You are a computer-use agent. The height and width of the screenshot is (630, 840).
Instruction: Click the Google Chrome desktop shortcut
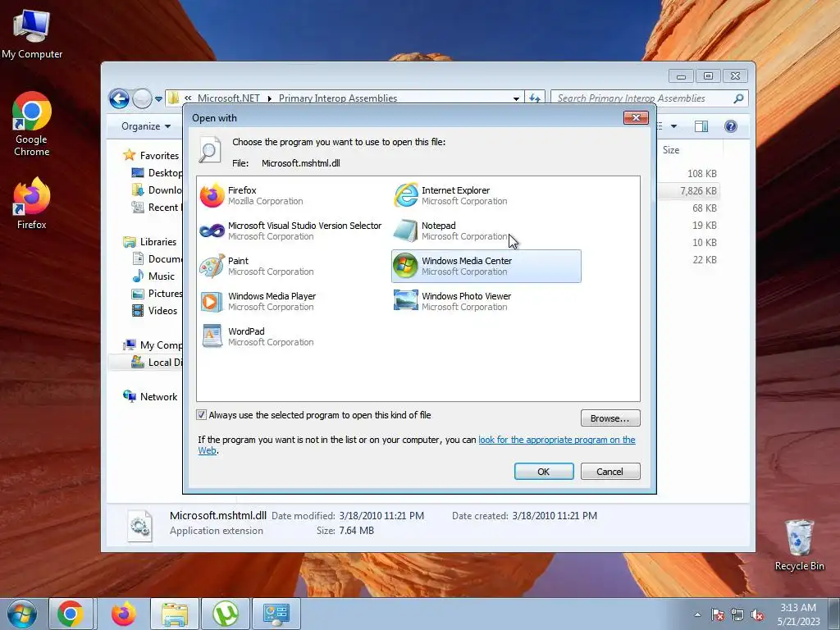pyautogui.click(x=32, y=125)
